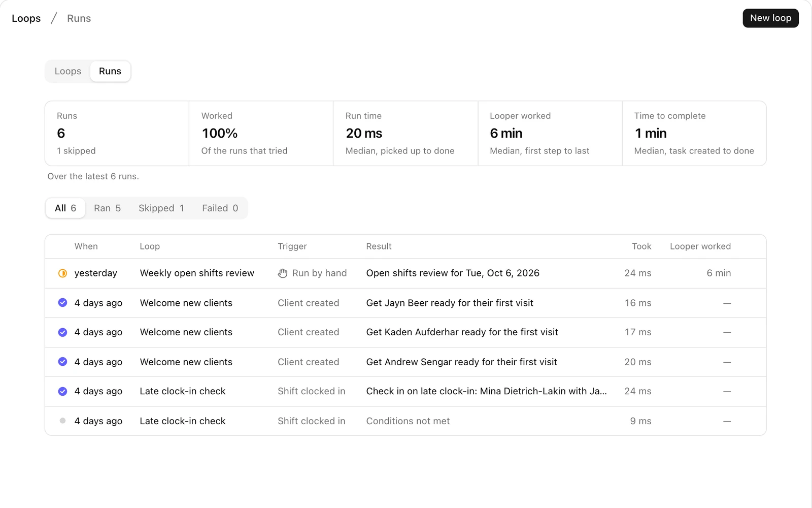Click the 9 ms took value
The height and width of the screenshot is (508, 812).
point(640,421)
